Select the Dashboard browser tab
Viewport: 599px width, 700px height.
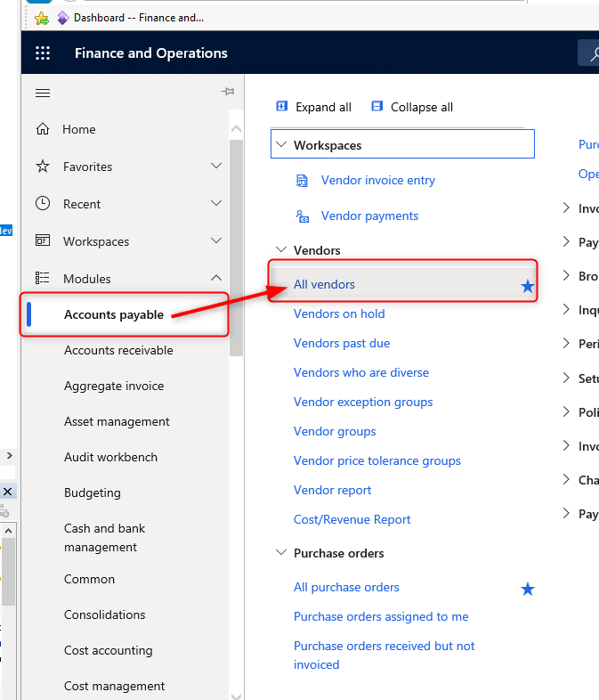coord(138,17)
